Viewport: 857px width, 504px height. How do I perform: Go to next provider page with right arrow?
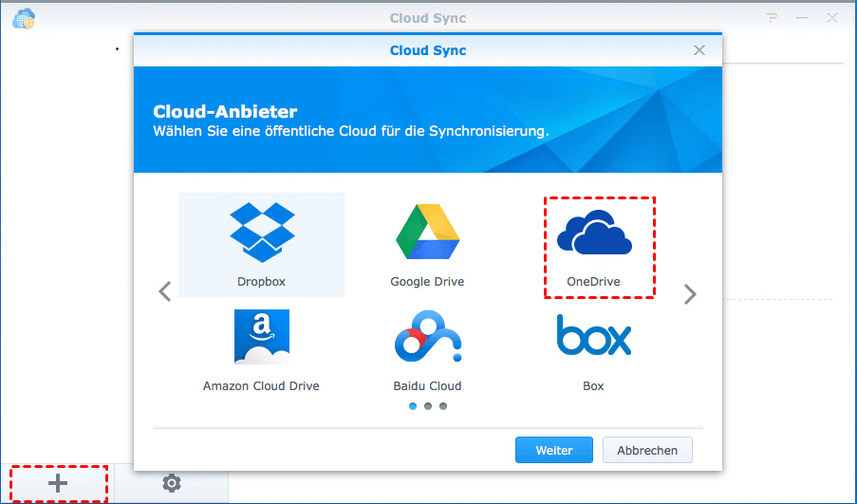[x=690, y=294]
